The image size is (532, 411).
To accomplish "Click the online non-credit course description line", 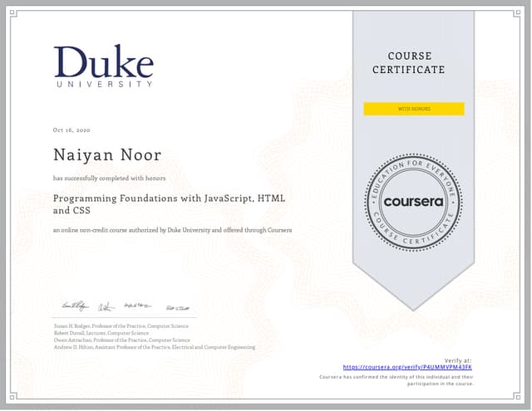I will click(172, 230).
